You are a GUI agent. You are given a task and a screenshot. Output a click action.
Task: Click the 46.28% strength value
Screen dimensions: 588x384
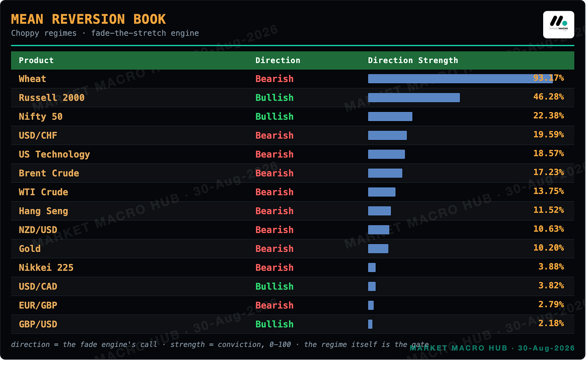[548, 97]
